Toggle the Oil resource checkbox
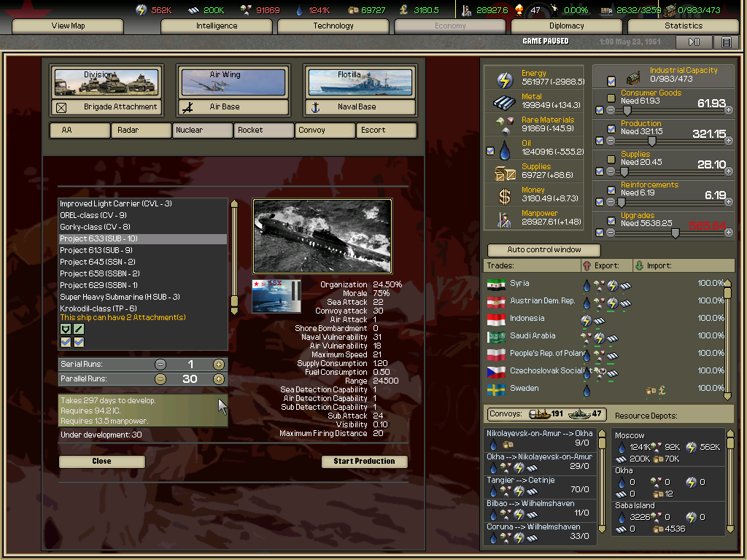 [x=490, y=151]
